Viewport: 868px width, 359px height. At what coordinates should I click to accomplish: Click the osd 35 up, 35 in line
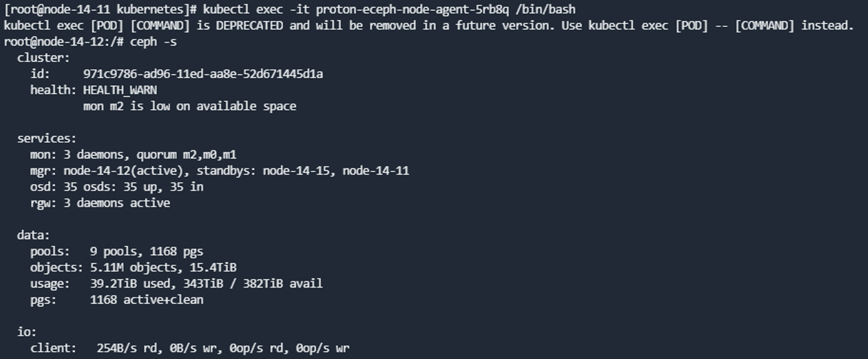(x=117, y=186)
